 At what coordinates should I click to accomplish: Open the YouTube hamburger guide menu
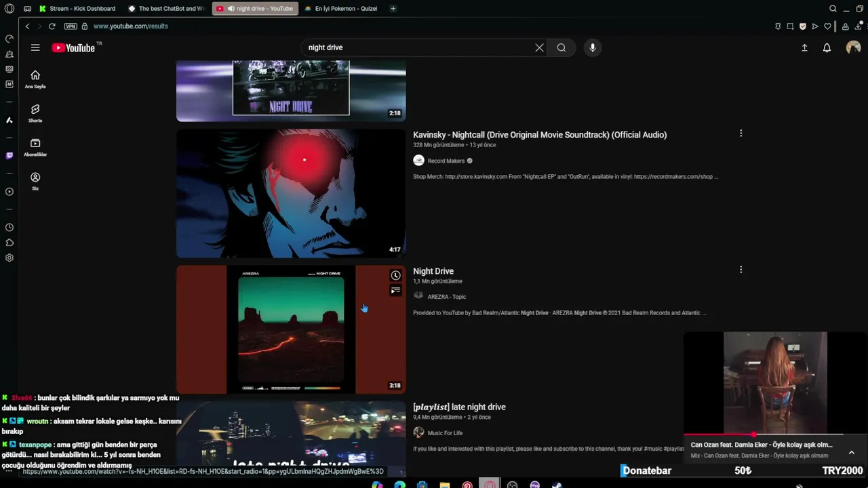(35, 47)
